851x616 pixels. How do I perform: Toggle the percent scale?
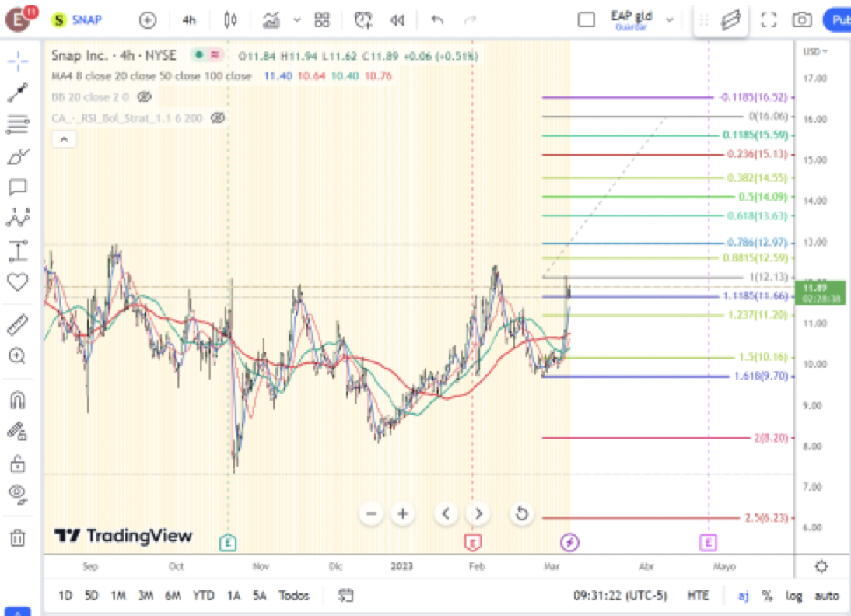[x=767, y=596]
